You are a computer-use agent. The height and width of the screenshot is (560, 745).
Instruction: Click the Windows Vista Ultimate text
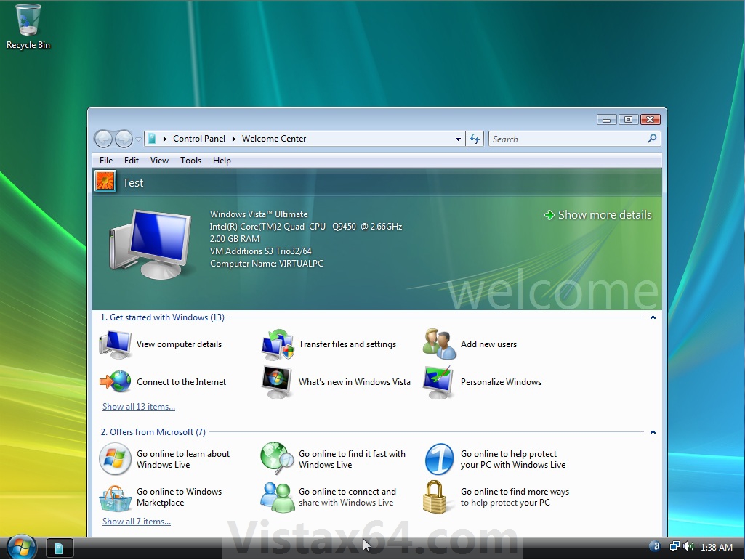(259, 214)
